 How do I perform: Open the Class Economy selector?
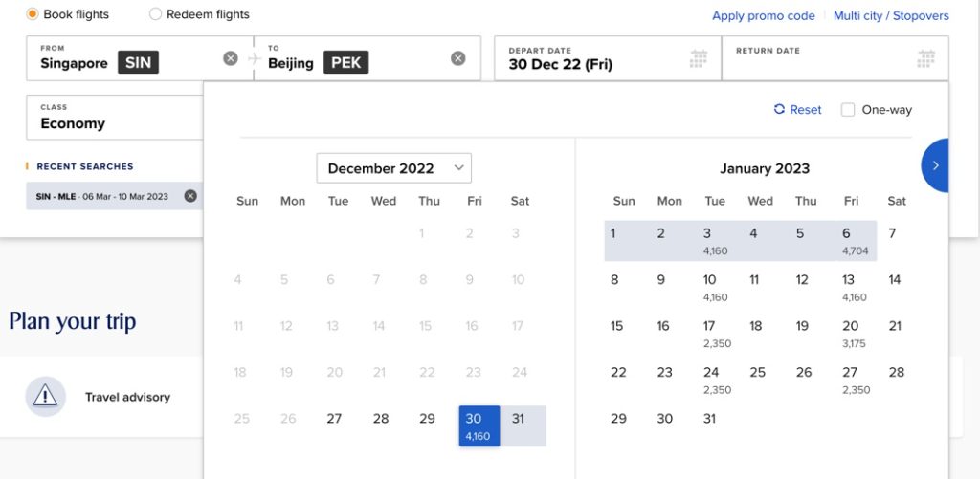tap(115, 118)
